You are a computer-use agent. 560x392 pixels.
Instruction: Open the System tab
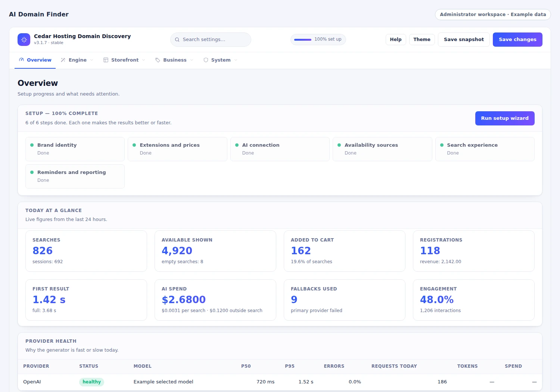(x=220, y=60)
